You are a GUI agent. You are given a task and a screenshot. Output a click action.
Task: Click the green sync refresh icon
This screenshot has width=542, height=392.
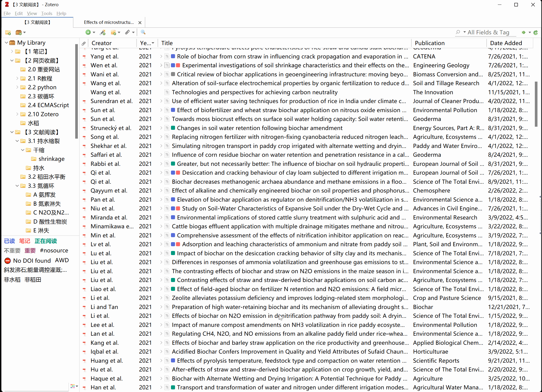click(536, 32)
